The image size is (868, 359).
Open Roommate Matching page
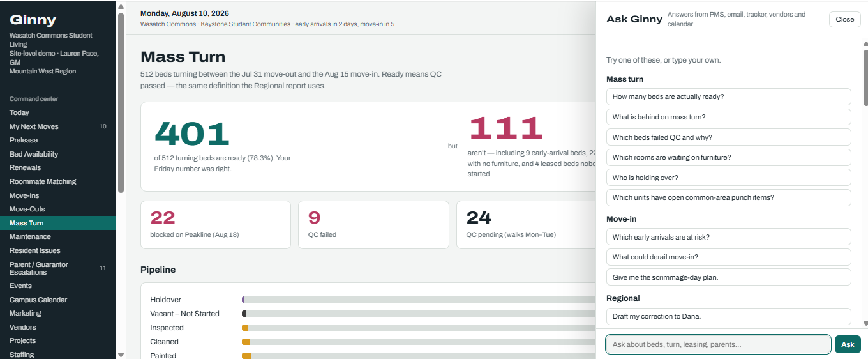(x=57, y=181)
